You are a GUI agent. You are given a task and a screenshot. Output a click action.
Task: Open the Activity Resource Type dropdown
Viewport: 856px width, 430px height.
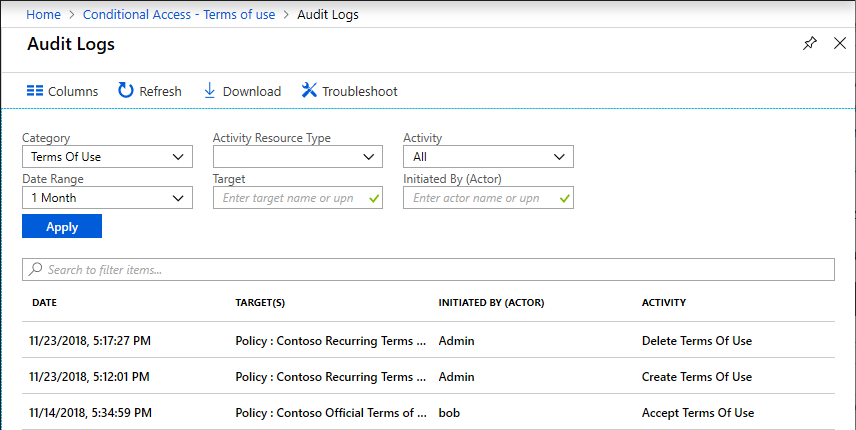(x=297, y=157)
